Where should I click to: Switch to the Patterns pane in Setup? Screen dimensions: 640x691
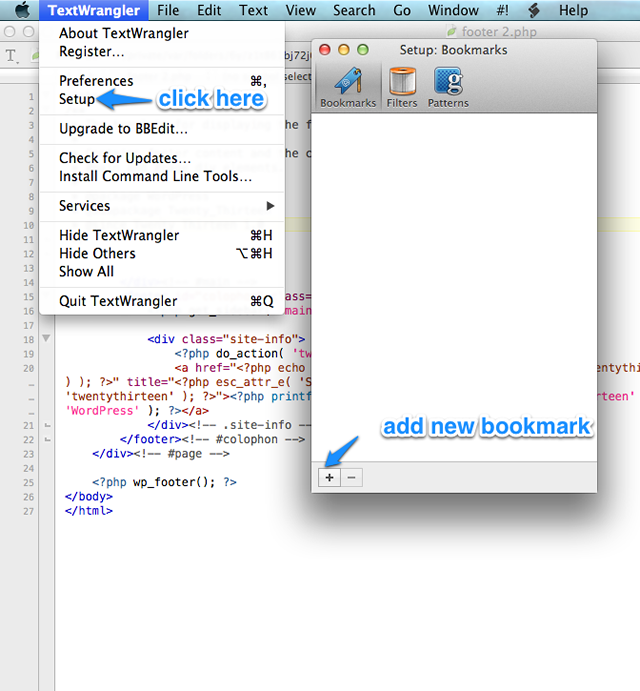[448, 87]
